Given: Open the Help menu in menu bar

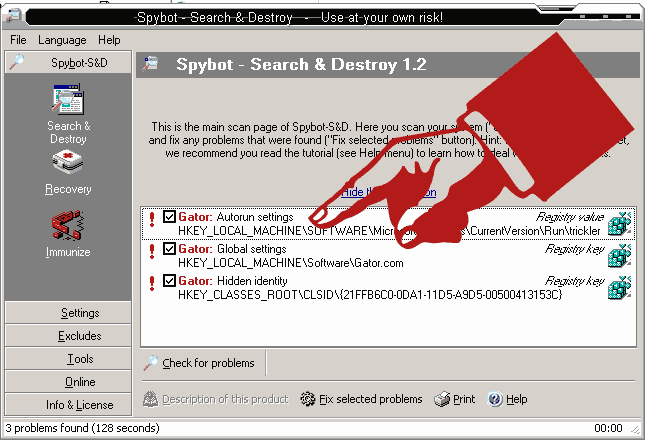Looking at the screenshot, I should coord(109,40).
